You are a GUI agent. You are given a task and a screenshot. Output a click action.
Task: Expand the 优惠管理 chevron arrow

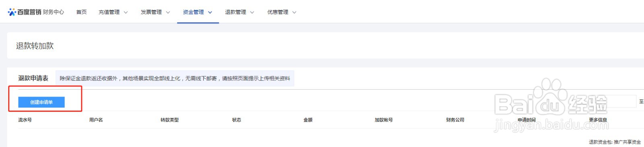(294, 13)
